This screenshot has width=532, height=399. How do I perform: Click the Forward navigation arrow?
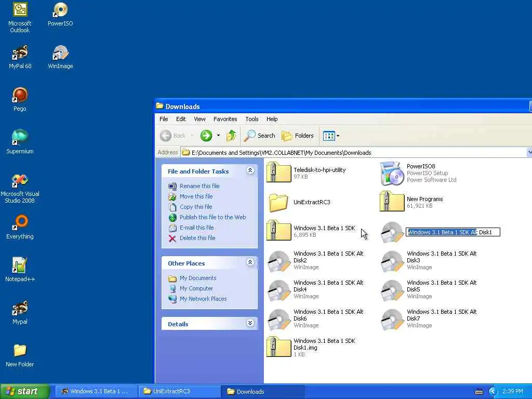tap(206, 136)
